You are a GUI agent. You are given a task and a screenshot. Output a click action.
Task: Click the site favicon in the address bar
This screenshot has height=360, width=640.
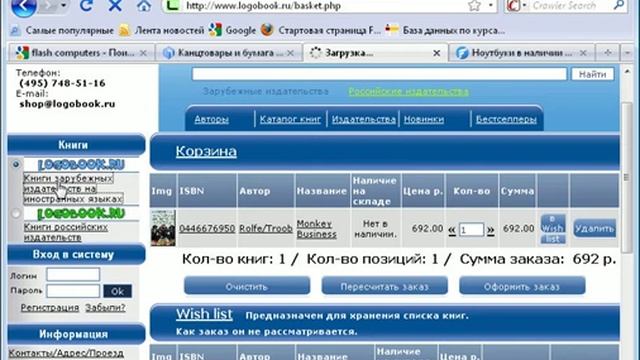(172, 6)
